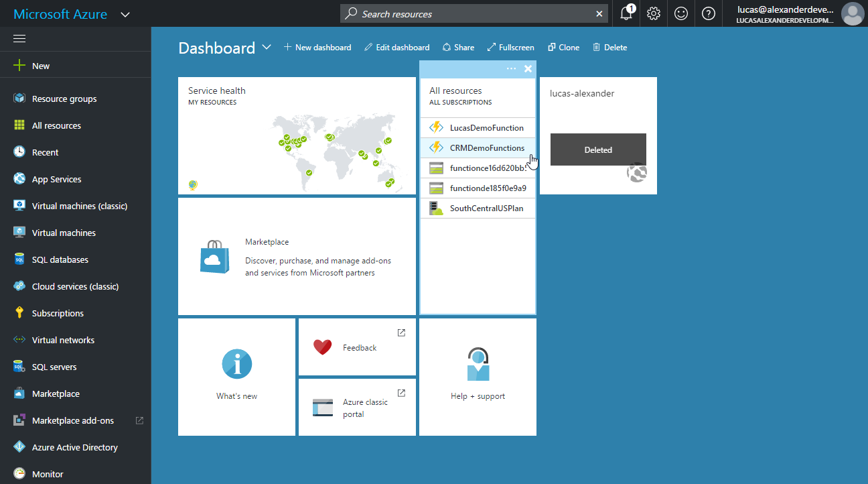Screen dimensions: 868x484
Task: Click the user account avatar
Action: pos(853,13)
